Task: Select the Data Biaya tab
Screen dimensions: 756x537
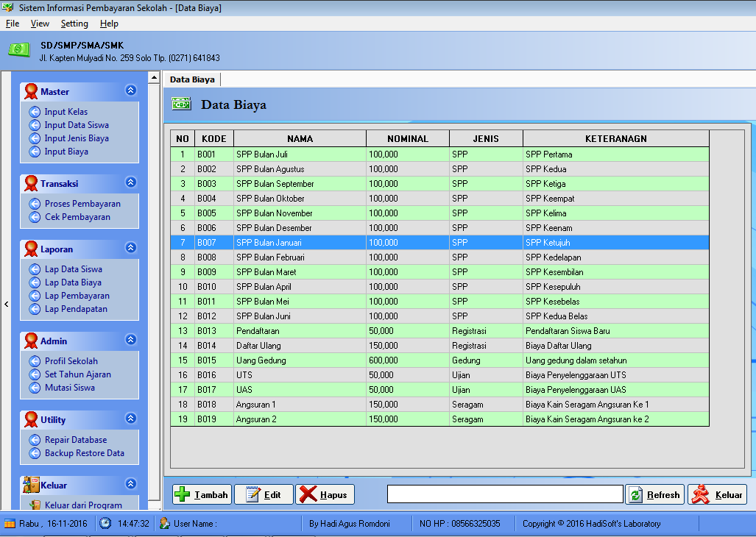Action: coord(192,79)
